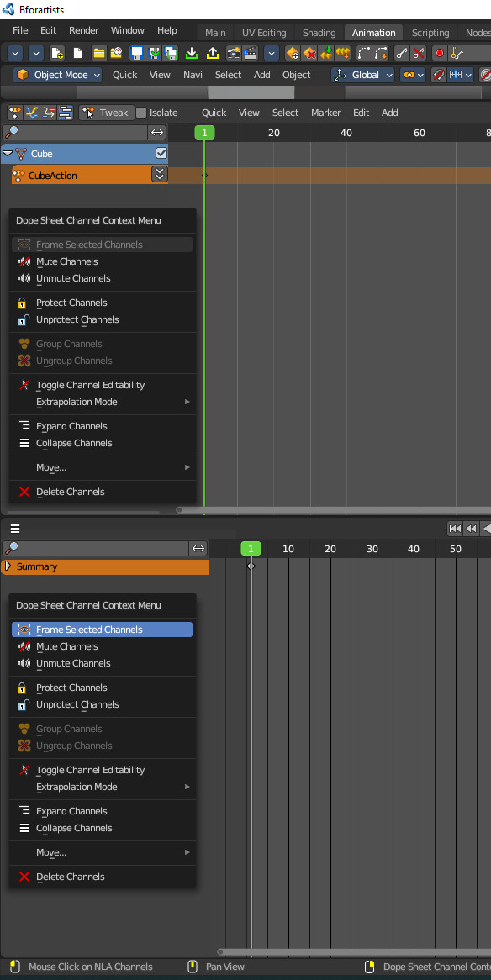Switch to the UV Editing workspace tab
Viewport: 491px width, 980px height.
tap(263, 32)
